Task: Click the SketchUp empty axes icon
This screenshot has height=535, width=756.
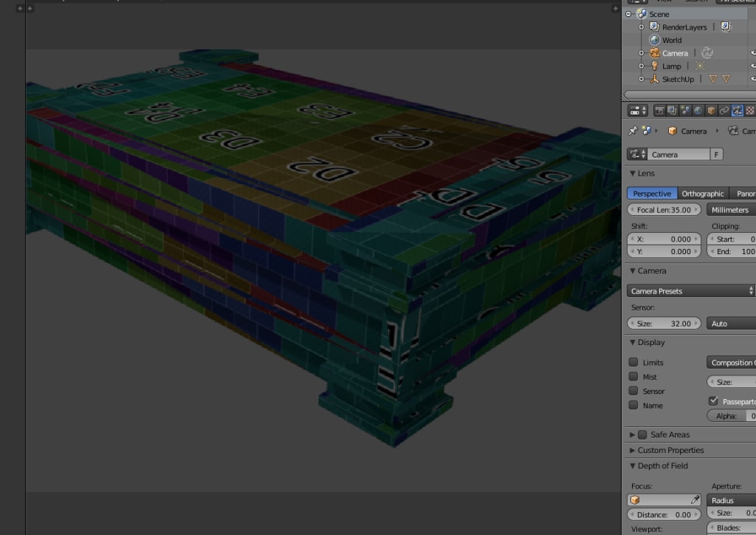Action: (x=654, y=79)
